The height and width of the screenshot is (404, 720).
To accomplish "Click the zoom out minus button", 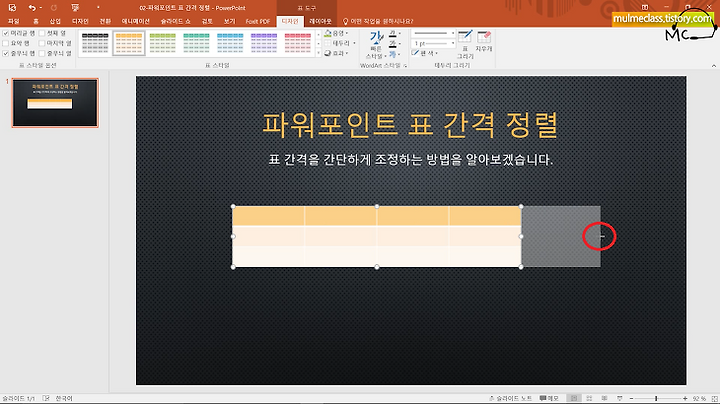I will (x=631, y=398).
